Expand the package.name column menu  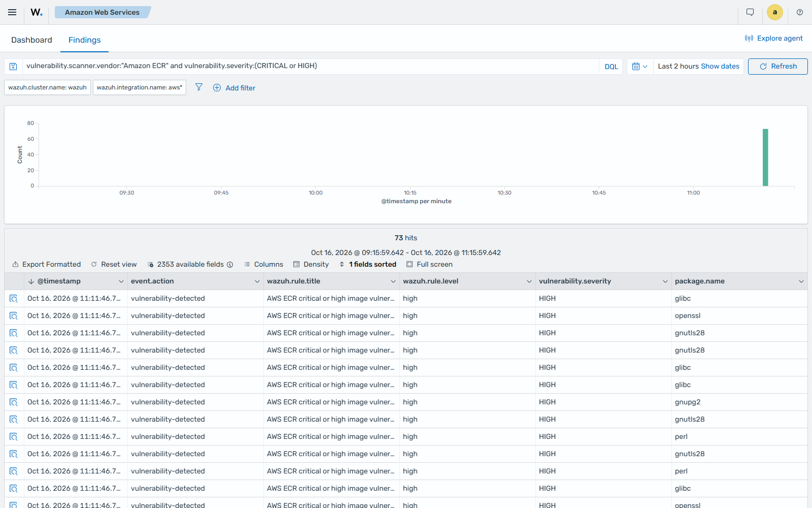(801, 281)
